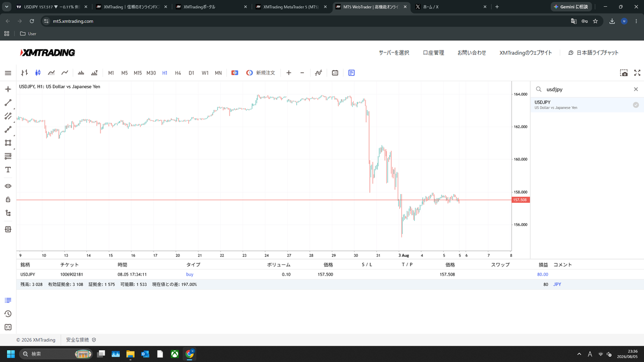Show the journal tab icon
The width and height of the screenshot is (644, 362).
[8, 327]
